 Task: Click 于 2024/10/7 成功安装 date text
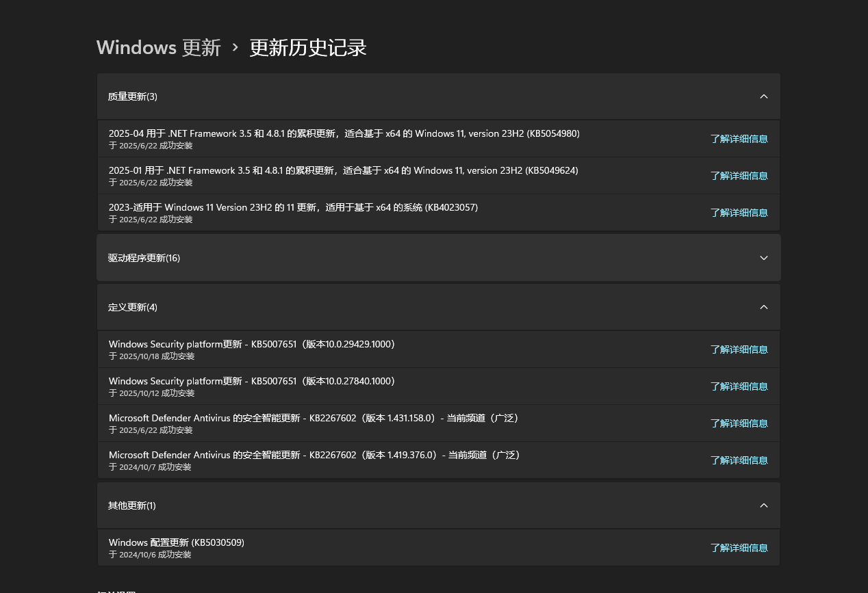[150, 467]
